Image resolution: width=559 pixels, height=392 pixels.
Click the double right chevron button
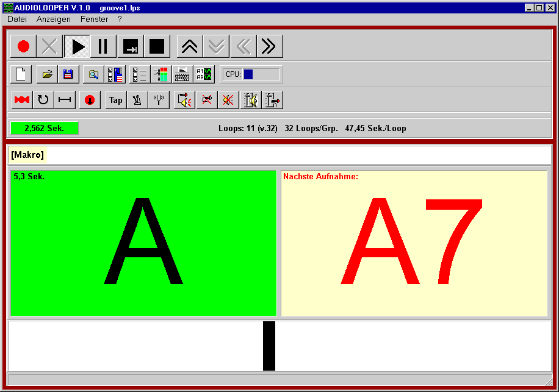[x=270, y=46]
